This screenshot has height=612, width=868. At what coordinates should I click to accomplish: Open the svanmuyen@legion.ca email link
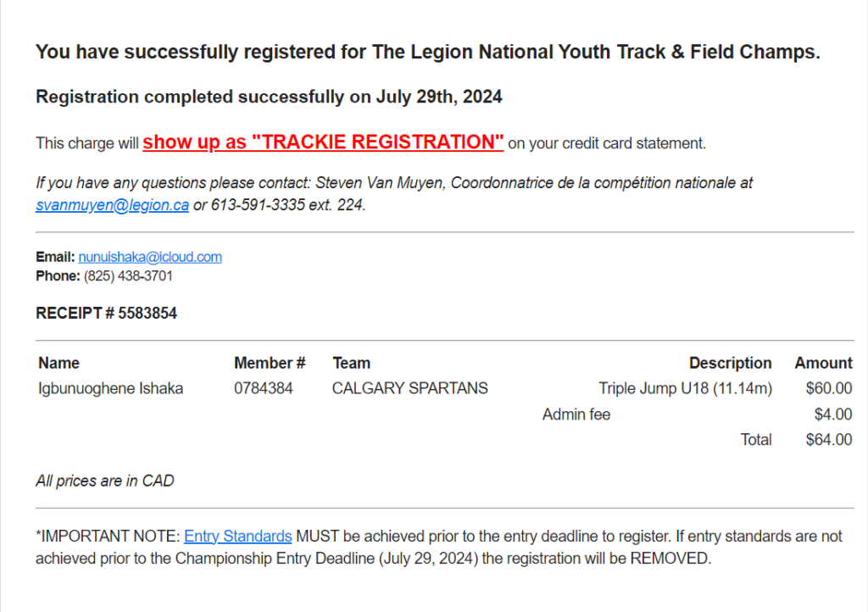tap(113, 205)
